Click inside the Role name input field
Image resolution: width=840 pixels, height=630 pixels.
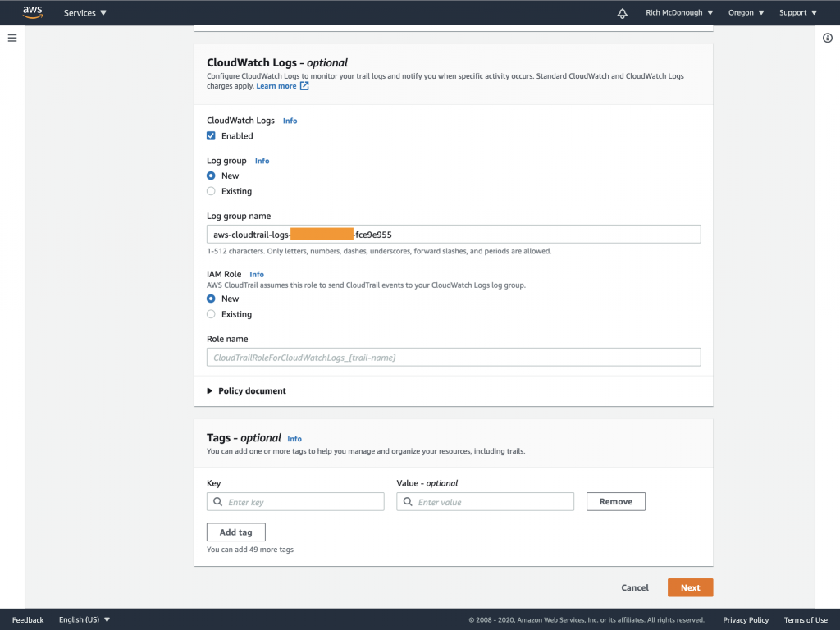point(454,356)
